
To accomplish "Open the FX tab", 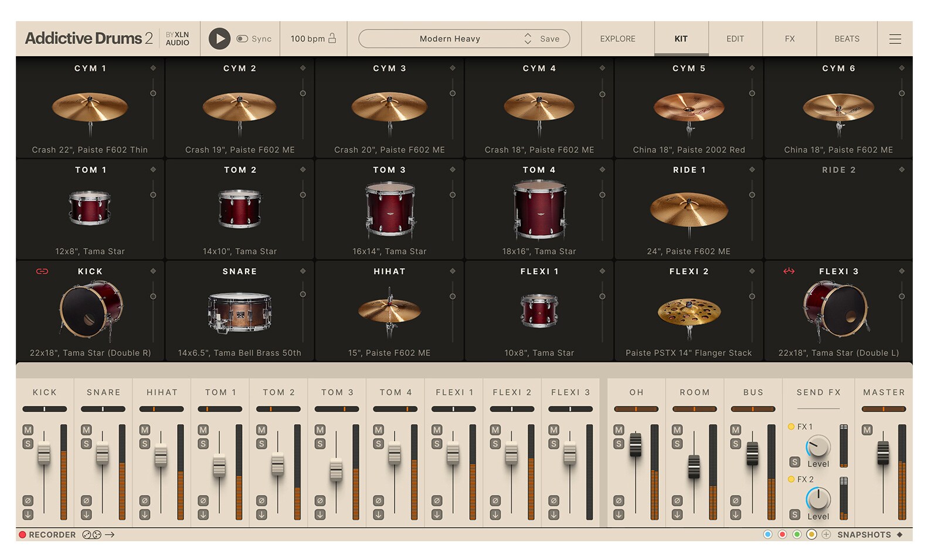I will (790, 39).
